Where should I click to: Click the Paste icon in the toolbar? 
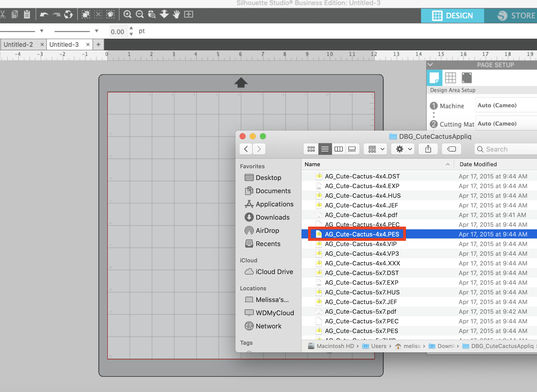(27, 14)
